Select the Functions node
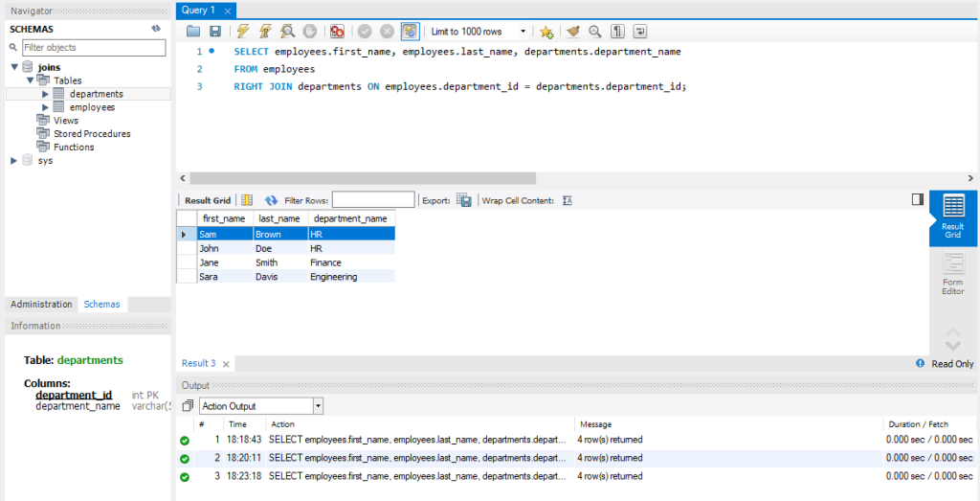The height and width of the screenshot is (501, 980). 74,148
